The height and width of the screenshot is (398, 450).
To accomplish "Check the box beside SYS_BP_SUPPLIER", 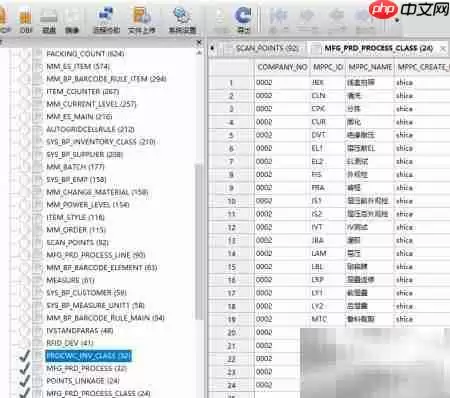I will pyautogui.click(x=24, y=154).
